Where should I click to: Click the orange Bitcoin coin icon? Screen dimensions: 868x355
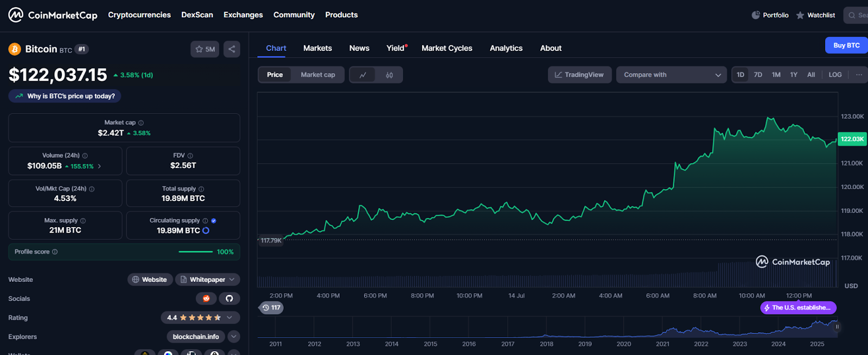point(15,49)
